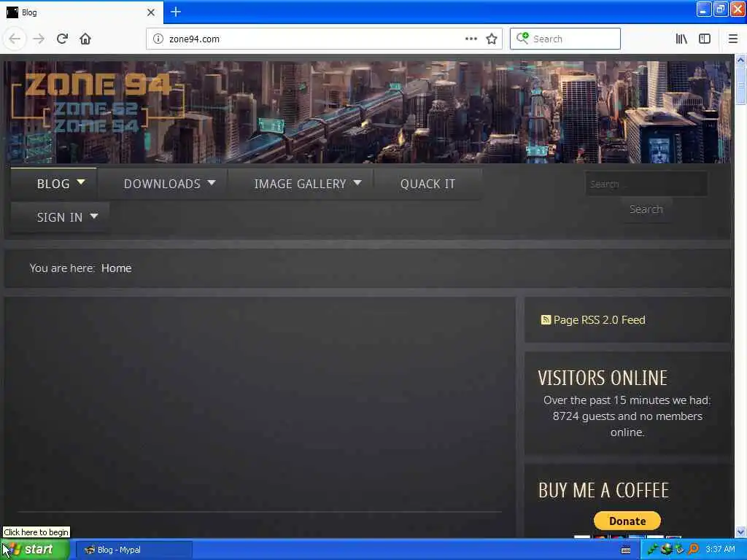This screenshot has height=560, width=747.
Task: Expand the IMAGE GALLERY menu arrow
Action: coord(357,182)
